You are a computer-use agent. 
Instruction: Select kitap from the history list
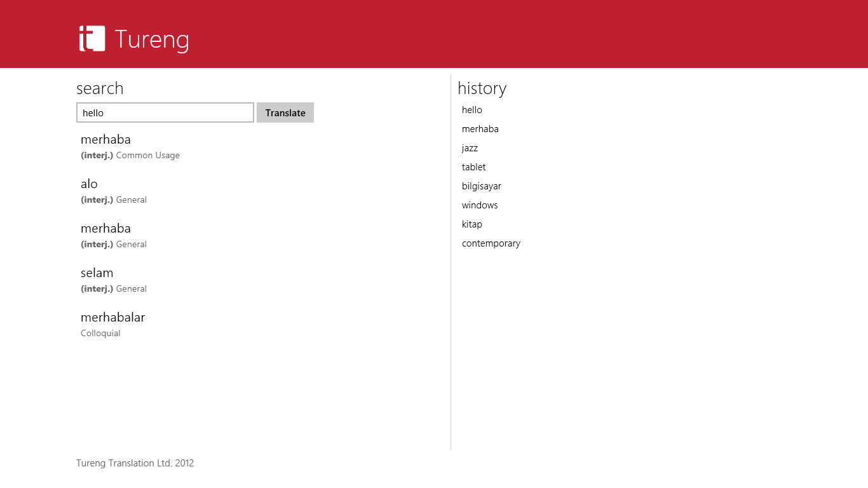click(x=471, y=224)
